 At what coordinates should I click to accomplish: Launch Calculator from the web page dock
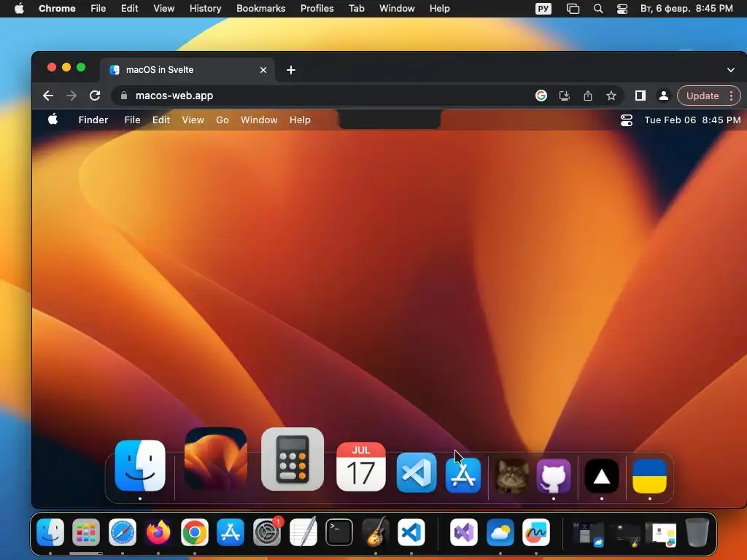click(293, 459)
